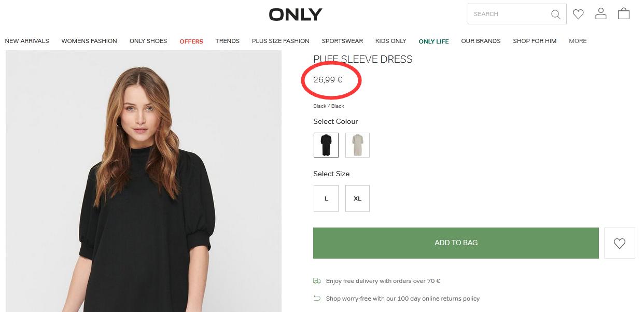Open the shopping bag icon
Viewport: 644px width, 312px height.
click(624, 14)
